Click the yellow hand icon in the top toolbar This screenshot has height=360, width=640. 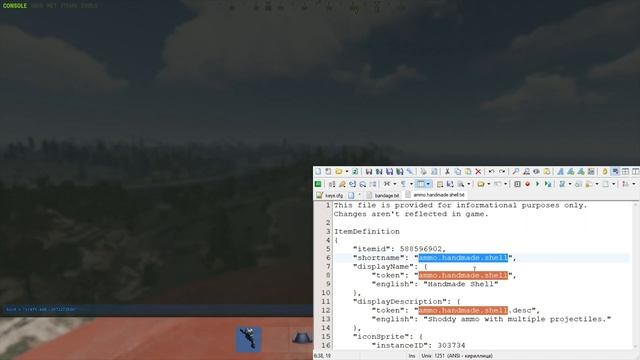point(604,171)
